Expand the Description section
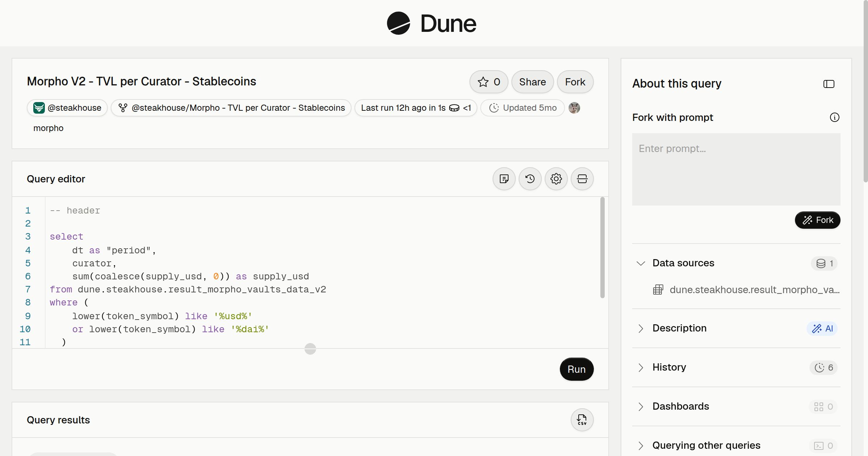 pyautogui.click(x=641, y=328)
